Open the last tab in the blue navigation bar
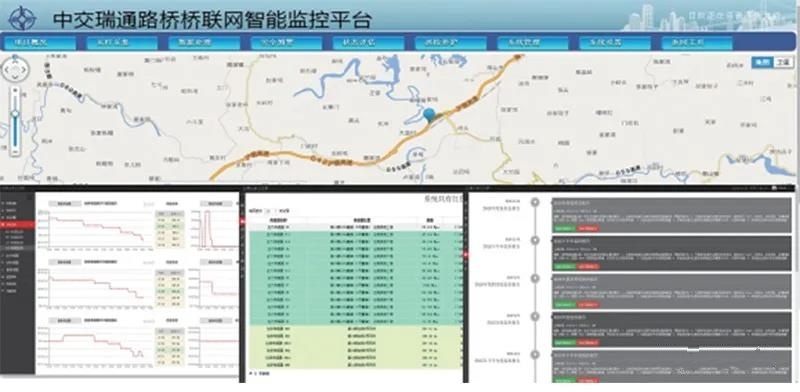800x392 pixels. (697, 43)
